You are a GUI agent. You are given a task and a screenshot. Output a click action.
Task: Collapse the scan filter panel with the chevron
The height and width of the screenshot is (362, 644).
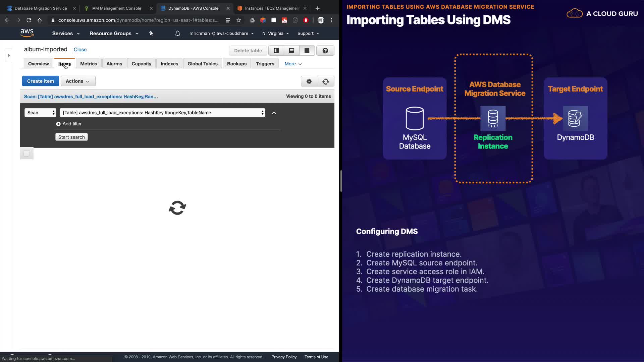(274, 113)
